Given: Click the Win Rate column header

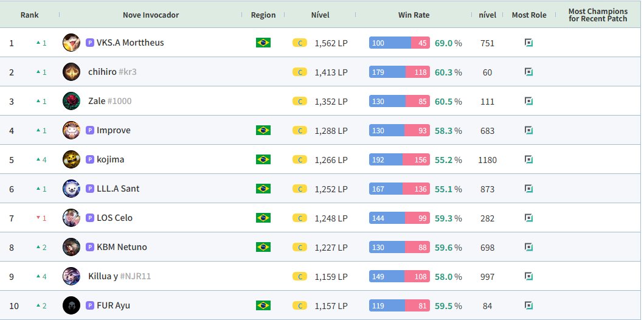Looking at the screenshot, I should (414, 15).
